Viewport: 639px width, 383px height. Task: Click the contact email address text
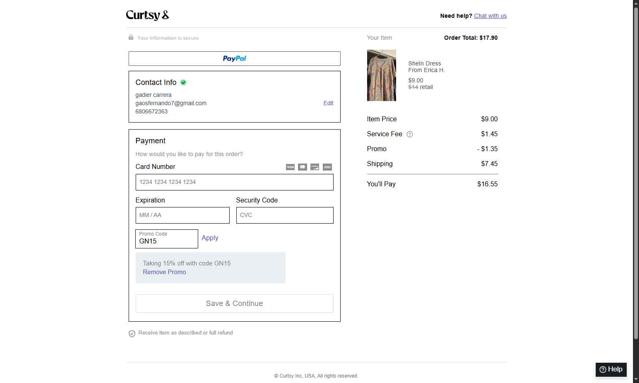171,103
